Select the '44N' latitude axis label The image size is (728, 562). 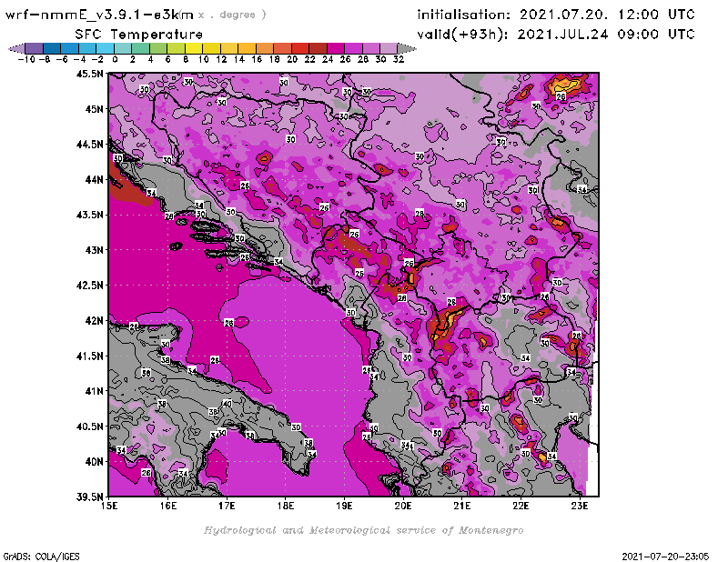pos(94,179)
